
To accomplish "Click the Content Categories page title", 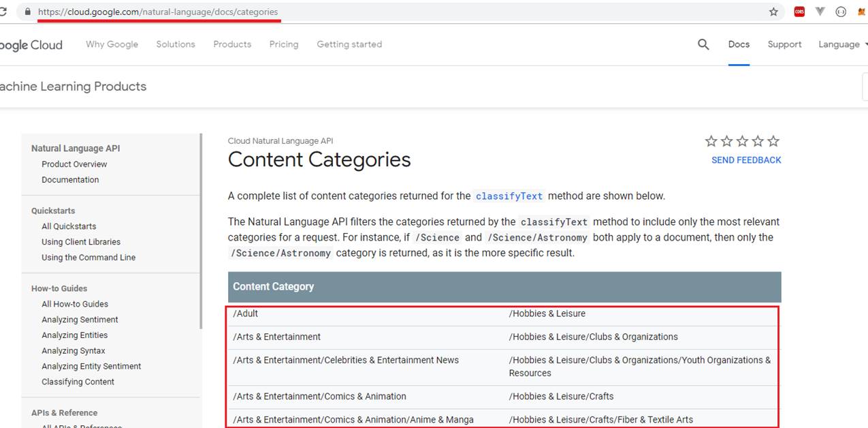I will point(319,159).
